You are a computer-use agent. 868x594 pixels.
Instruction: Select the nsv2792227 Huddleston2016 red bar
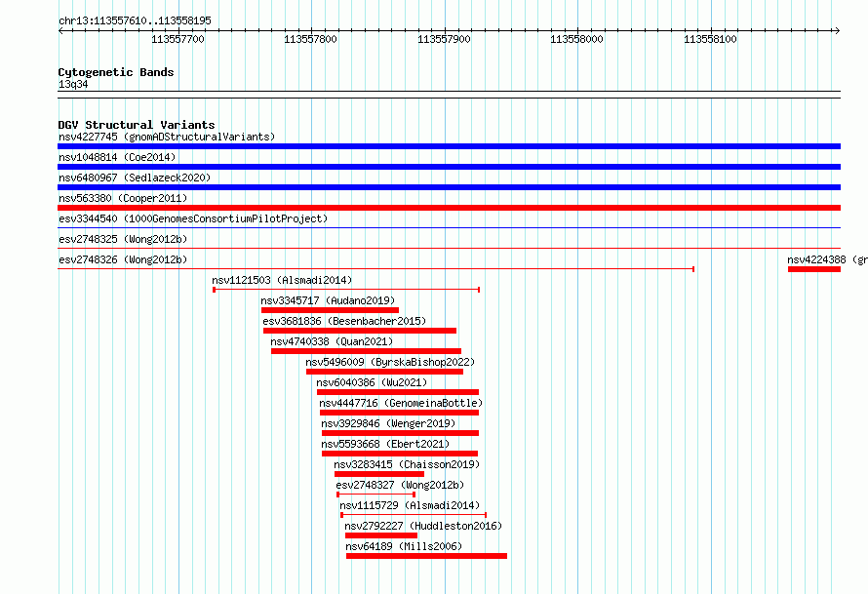click(x=381, y=535)
